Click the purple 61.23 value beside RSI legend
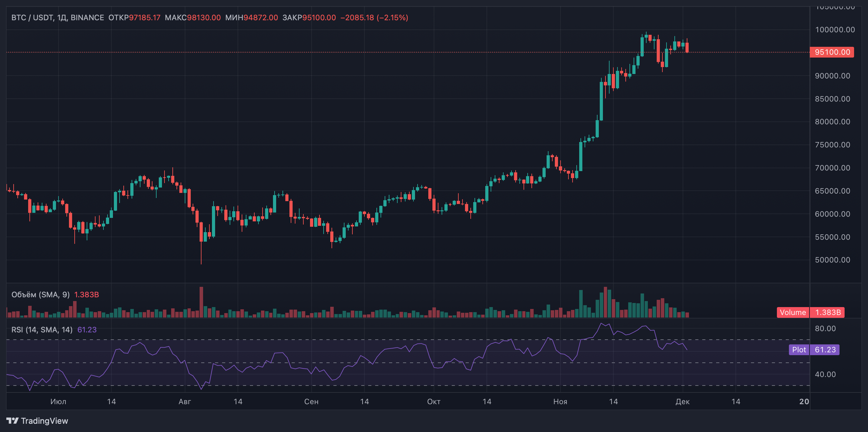Viewport: 868px width, 432px height. click(x=87, y=330)
